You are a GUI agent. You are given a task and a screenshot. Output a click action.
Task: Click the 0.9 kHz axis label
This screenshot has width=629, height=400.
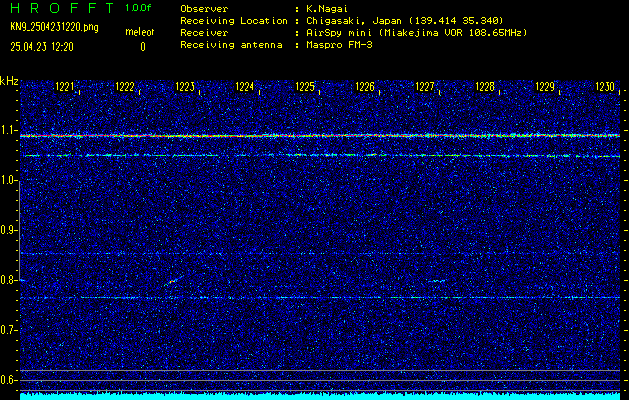pos(8,230)
